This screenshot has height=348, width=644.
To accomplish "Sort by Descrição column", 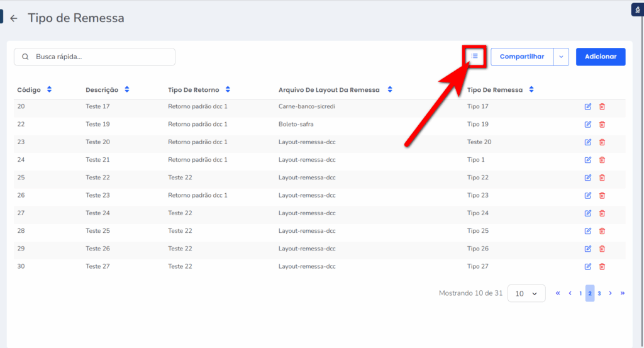I will pos(126,90).
